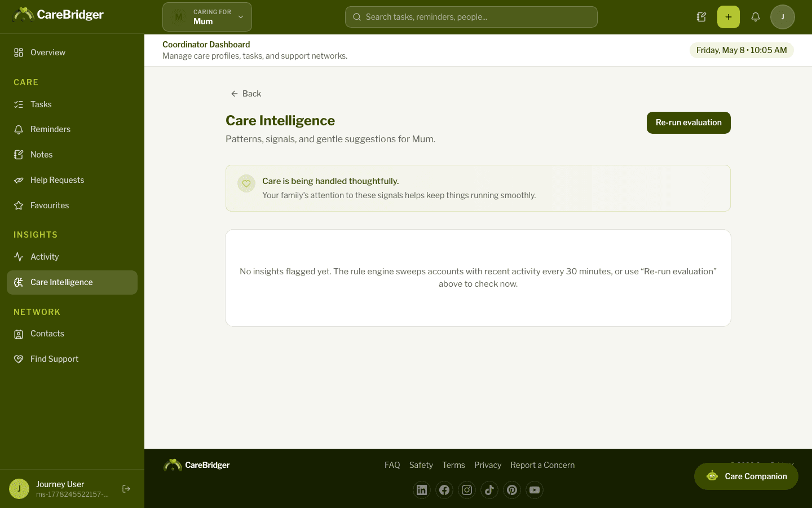
Task: Click the Care Intelligence heading
Action: [x=280, y=121]
